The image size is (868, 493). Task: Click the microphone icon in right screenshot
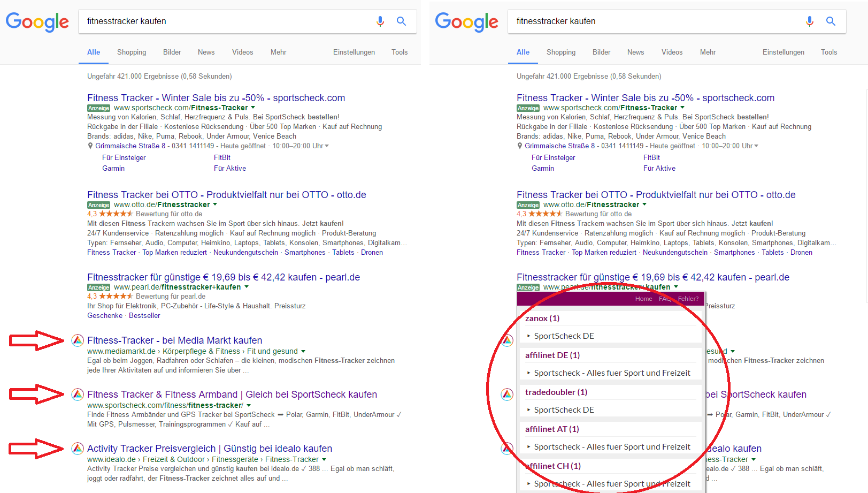tap(810, 21)
